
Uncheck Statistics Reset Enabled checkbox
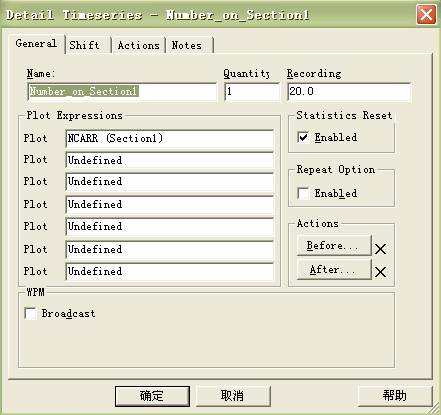[303, 137]
